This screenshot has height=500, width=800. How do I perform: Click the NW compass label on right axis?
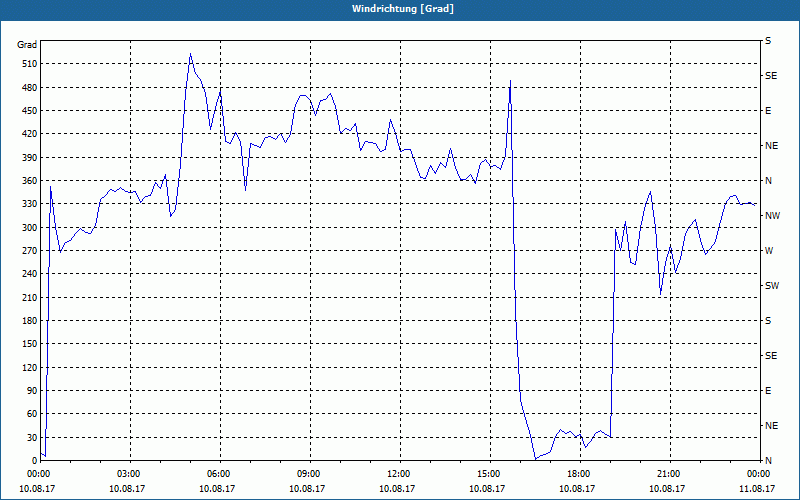[773, 216]
